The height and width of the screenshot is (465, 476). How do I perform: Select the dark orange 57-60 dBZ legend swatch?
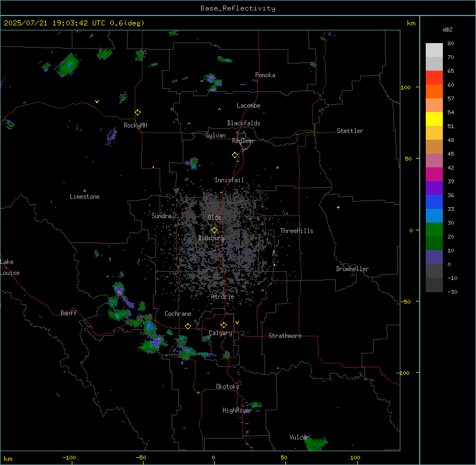(434, 92)
